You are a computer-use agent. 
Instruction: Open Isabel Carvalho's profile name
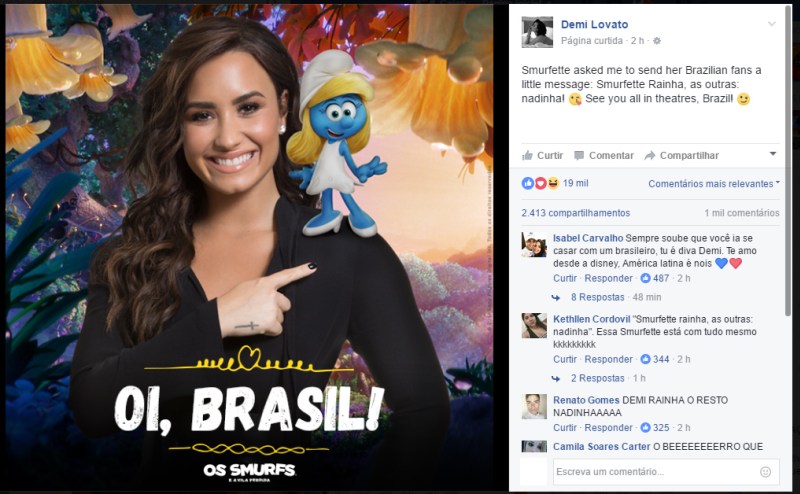[588, 238]
